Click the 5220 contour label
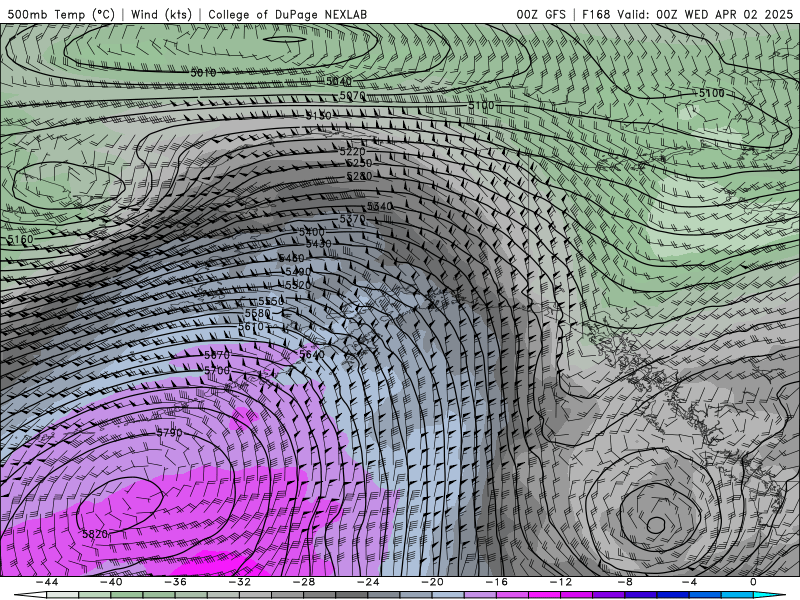This screenshot has height=600, width=800. (353, 152)
